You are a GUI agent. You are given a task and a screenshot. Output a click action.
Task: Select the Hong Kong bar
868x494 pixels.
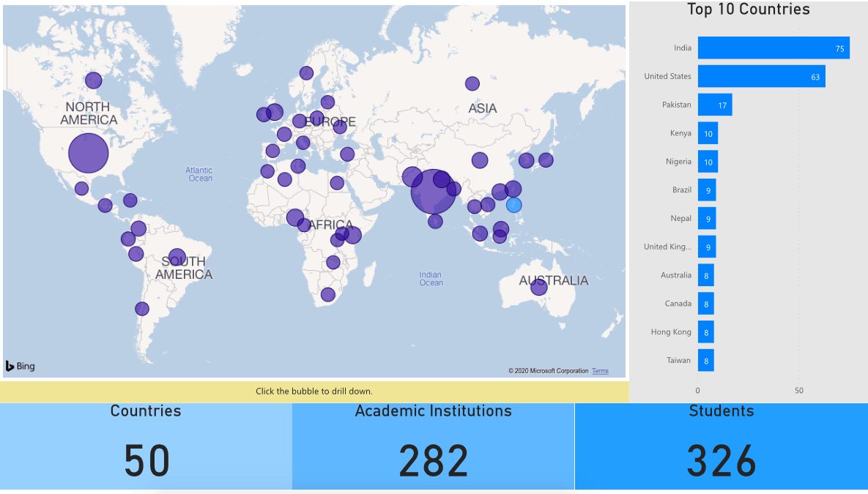(705, 332)
